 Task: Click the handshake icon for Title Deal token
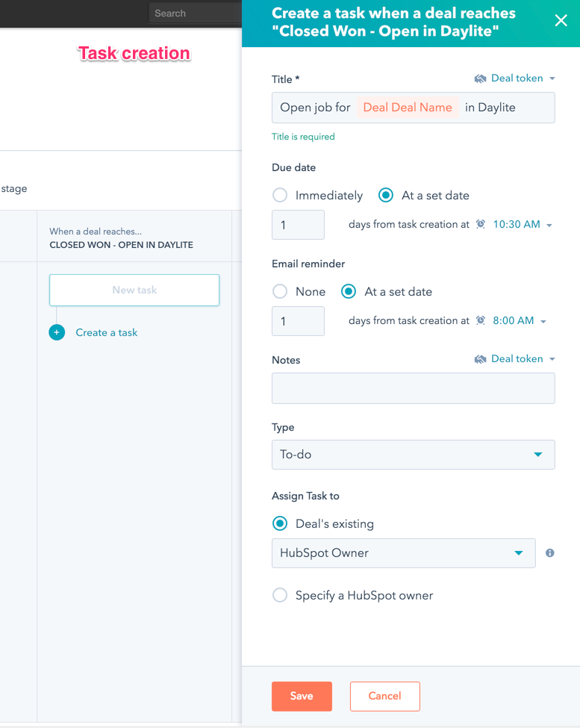click(x=481, y=78)
